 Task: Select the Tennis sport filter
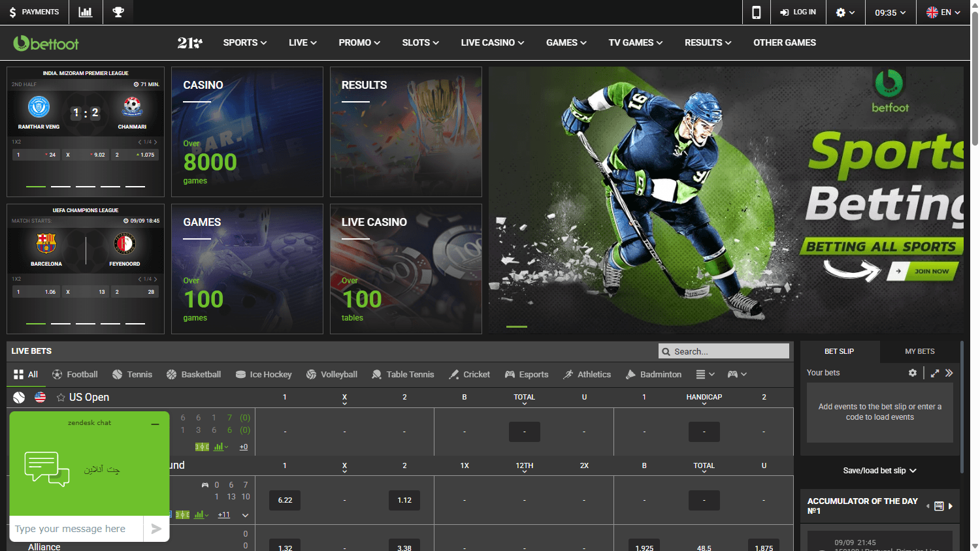[x=132, y=375]
